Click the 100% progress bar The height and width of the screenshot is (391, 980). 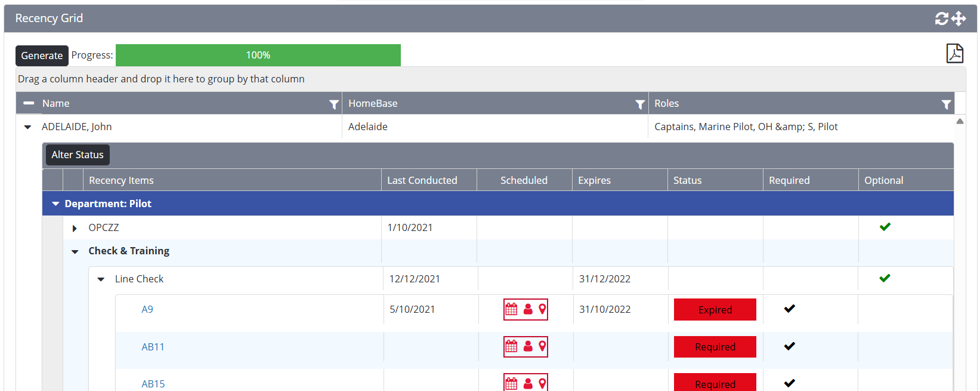258,55
